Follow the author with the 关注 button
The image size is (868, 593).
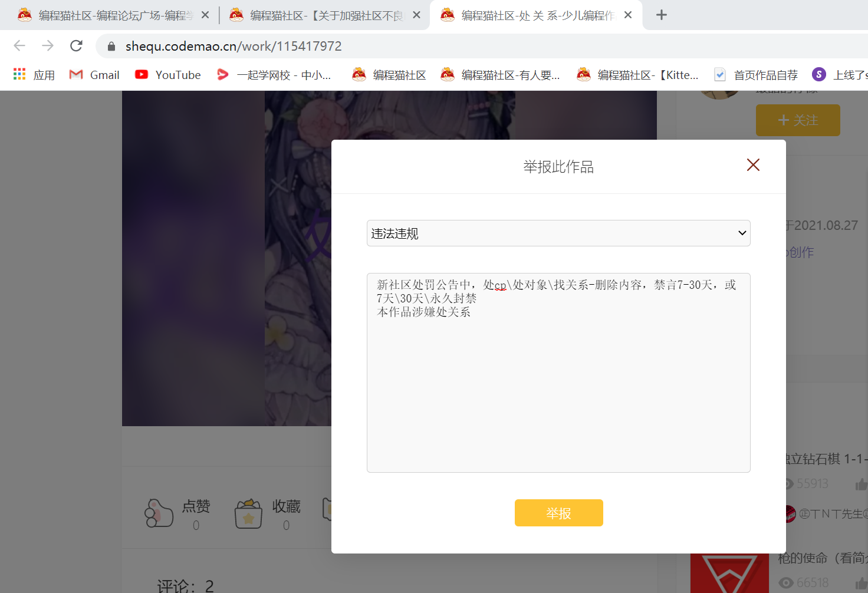tap(798, 120)
